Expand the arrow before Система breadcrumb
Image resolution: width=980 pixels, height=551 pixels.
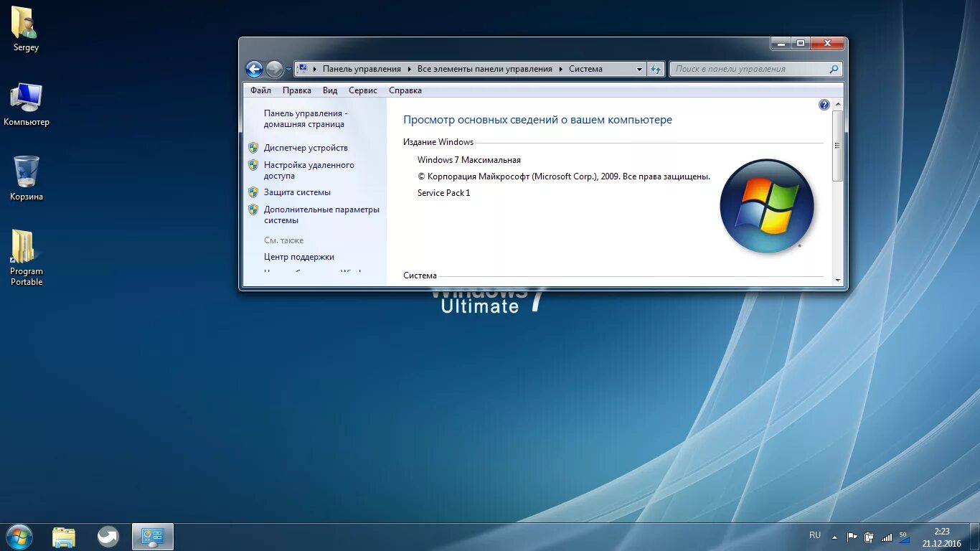point(561,69)
